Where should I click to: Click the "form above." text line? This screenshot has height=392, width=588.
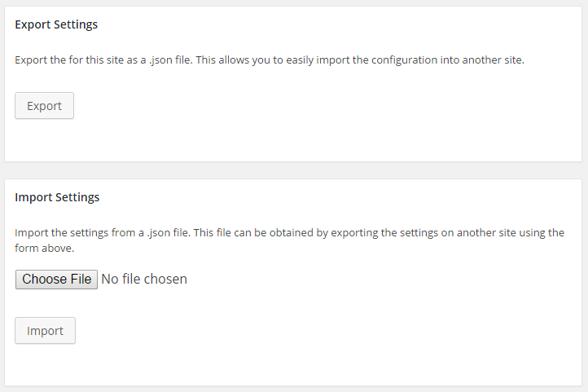(45, 249)
